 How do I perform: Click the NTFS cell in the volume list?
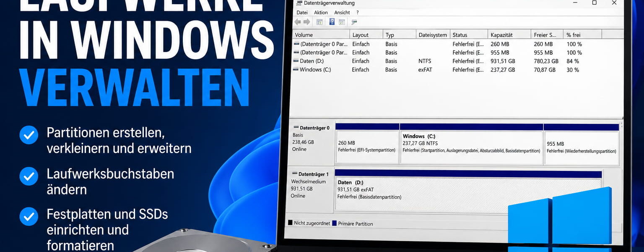[x=425, y=61]
